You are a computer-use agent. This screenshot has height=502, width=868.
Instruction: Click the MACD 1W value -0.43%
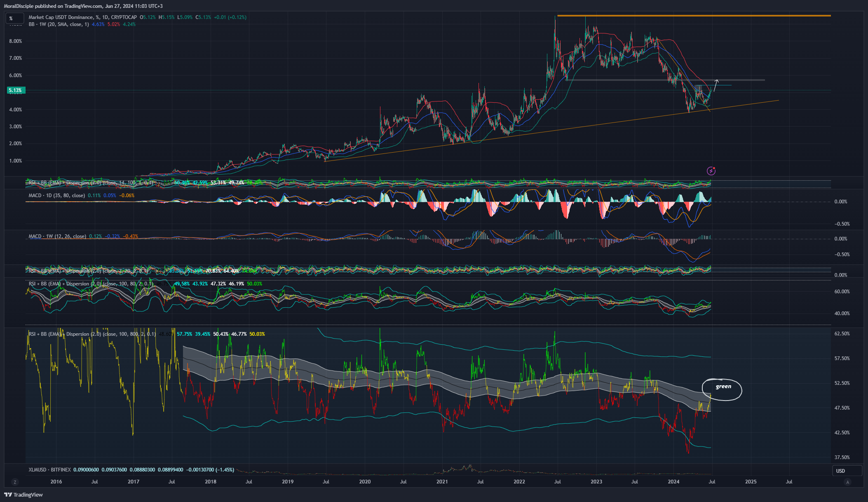click(x=131, y=236)
